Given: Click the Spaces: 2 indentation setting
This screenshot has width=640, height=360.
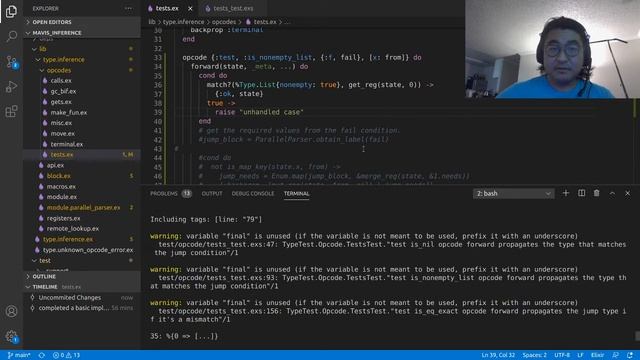Looking at the screenshot, I should (x=534, y=355).
